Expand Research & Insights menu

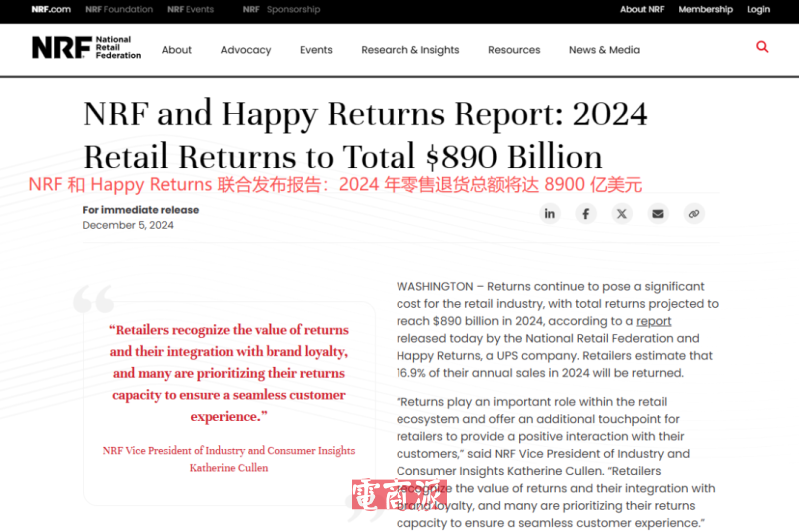[410, 50]
